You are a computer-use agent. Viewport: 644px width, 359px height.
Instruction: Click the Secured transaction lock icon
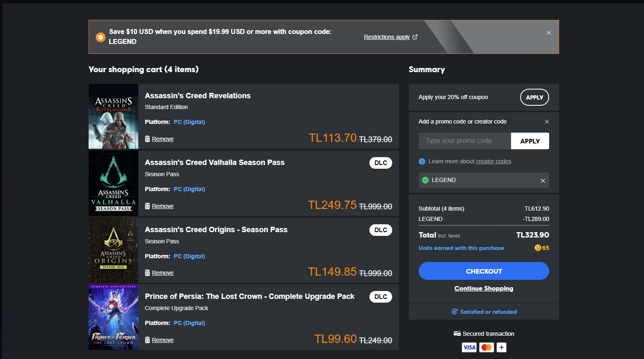[457, 334]
